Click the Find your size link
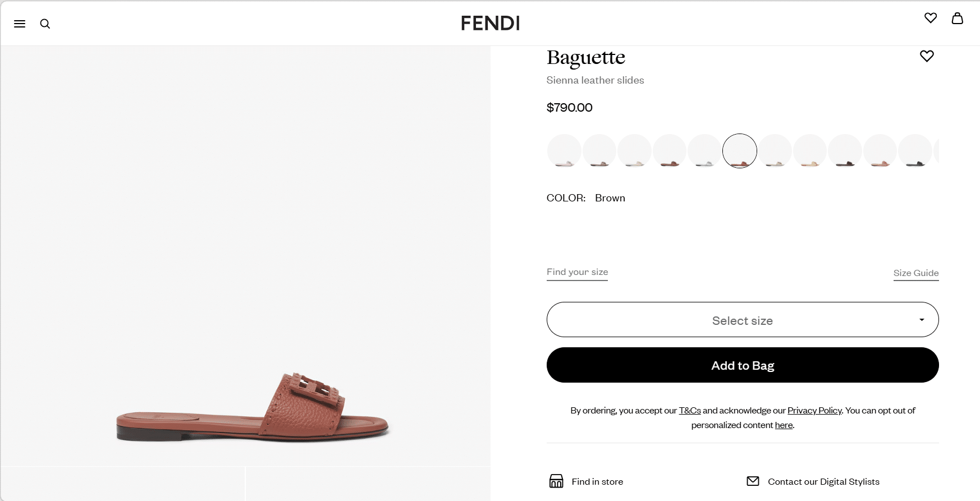The height and width of the screenshot is (501, 980). 577,272
